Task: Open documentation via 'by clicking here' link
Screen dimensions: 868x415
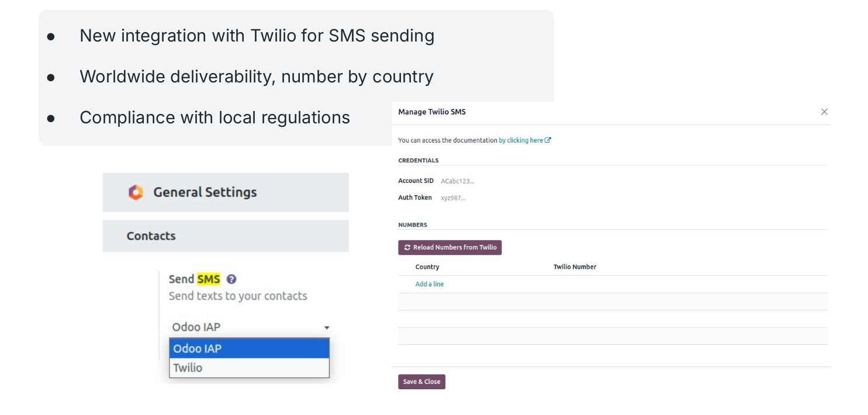Action: click(521, 140)
